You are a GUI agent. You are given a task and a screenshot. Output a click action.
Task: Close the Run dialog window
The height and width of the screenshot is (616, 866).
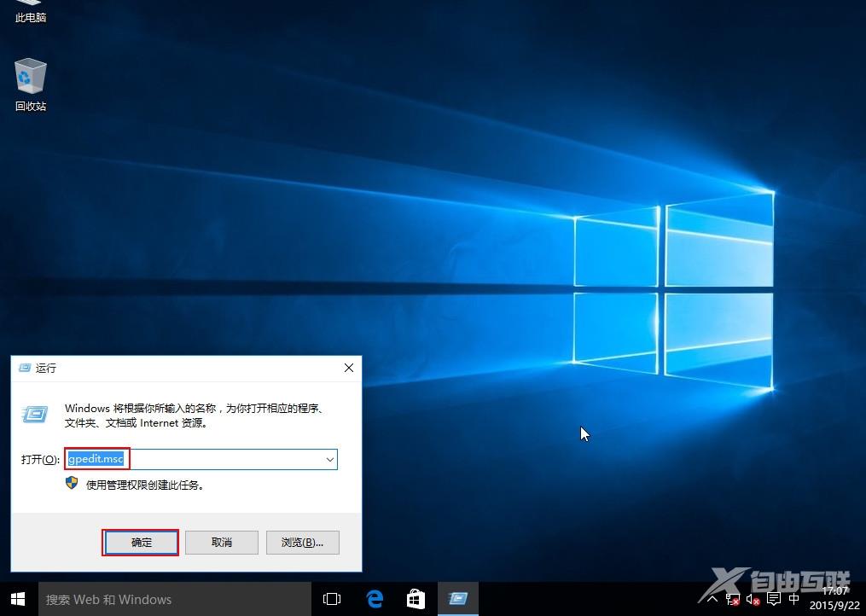348,368
